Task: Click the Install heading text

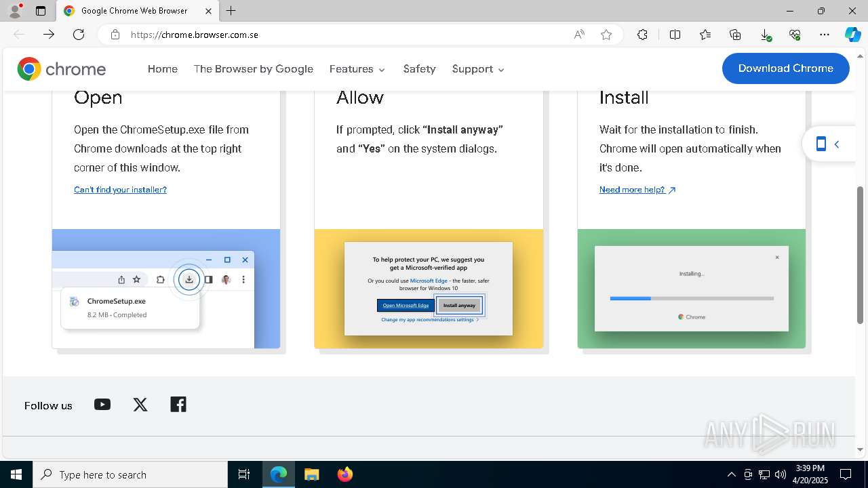Action: click(x=624, y=98)
